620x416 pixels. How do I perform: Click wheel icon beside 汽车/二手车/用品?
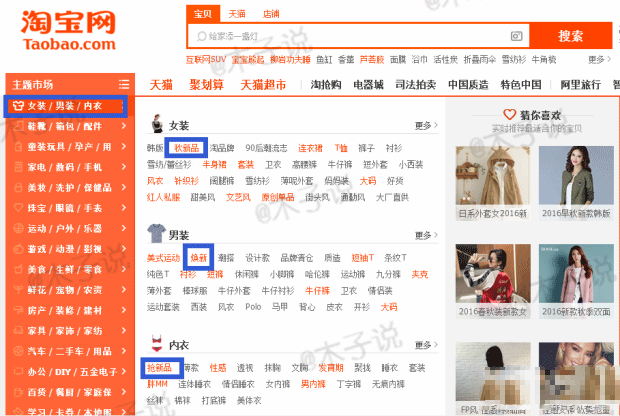pos(18,351)
